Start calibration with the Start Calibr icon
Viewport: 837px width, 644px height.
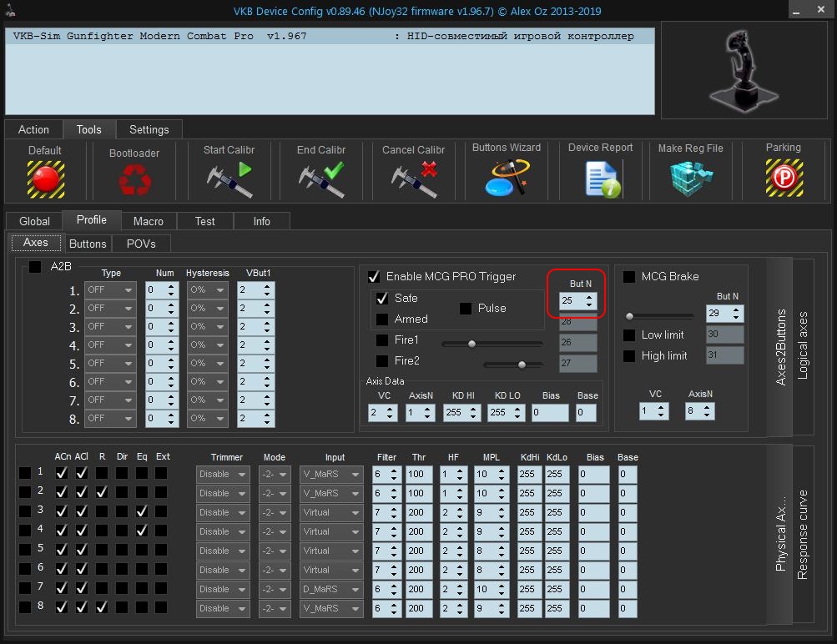(229, 180)
